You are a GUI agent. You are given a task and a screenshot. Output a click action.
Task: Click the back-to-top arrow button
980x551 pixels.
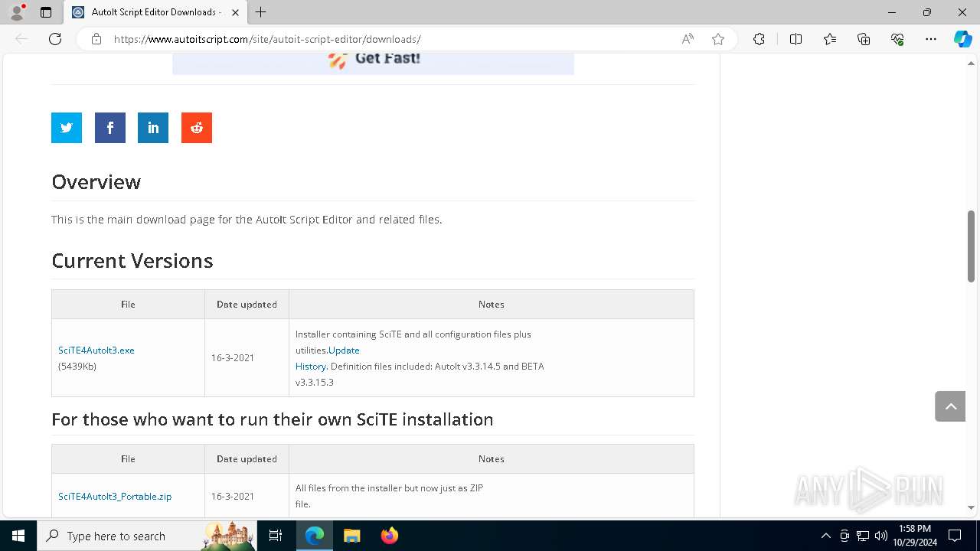[x=950, y=406]
